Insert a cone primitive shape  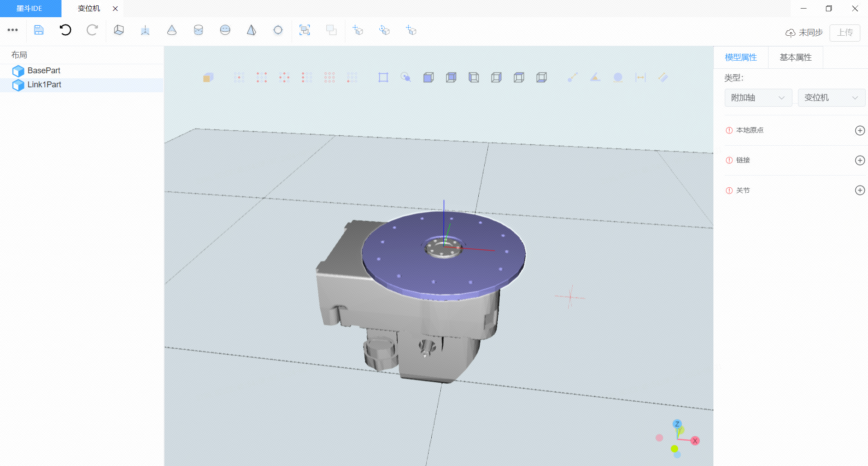point(172,30)
